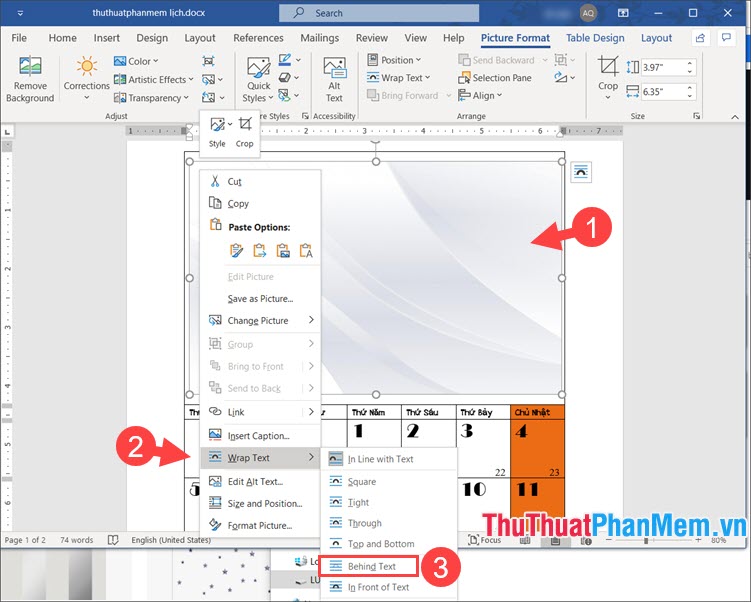Collapse the ribbon with the chevron

pos(735,116)
